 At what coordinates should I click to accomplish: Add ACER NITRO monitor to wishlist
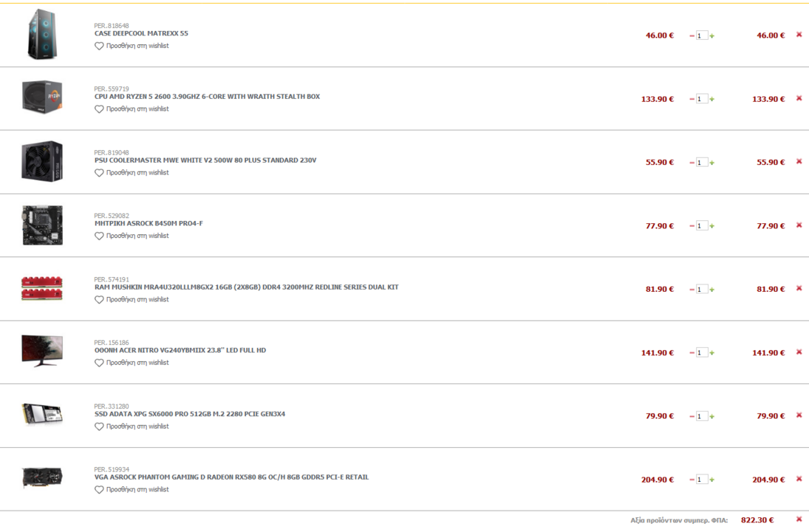132,363
